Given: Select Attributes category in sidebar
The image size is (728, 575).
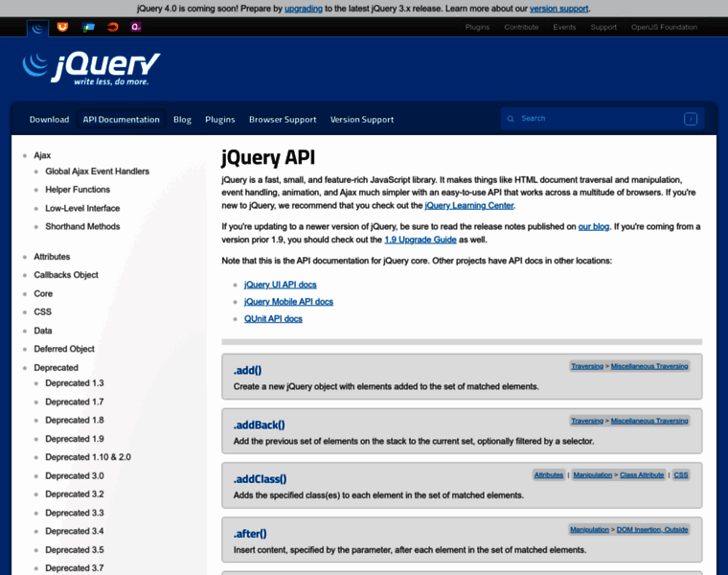Looking at the screenshot, I should tap(52, 257).
